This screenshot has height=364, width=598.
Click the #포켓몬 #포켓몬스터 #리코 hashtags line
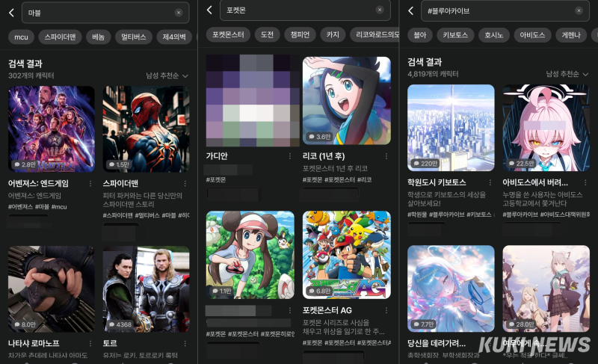coord(337,179)
